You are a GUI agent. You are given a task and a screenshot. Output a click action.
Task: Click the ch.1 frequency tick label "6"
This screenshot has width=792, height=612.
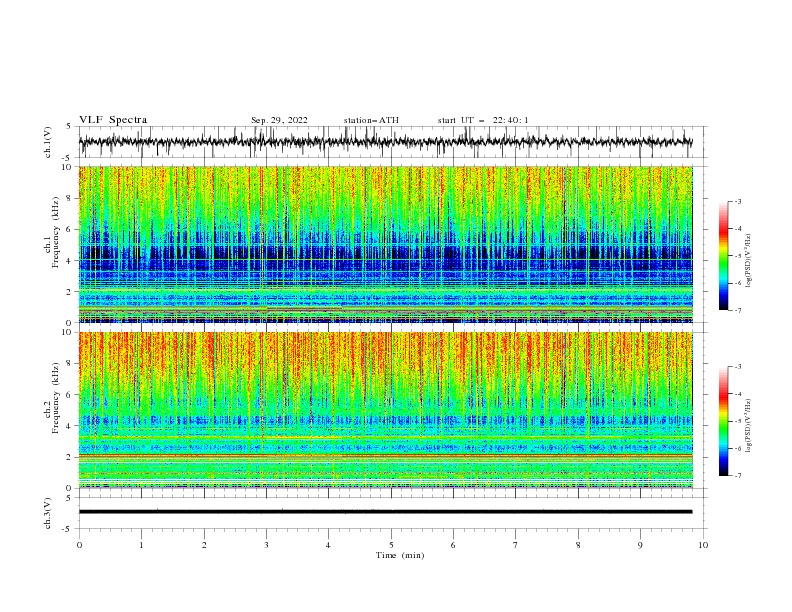click(69, 229)
